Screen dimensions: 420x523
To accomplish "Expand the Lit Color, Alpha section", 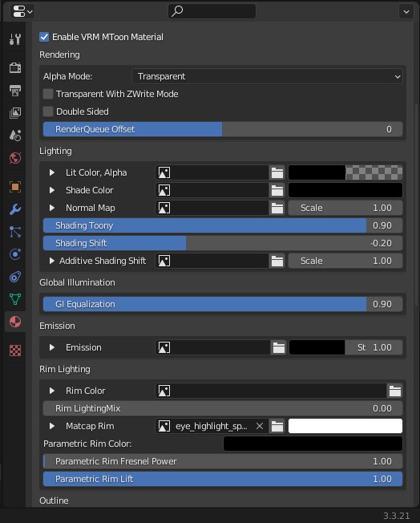I will point(51,172).
